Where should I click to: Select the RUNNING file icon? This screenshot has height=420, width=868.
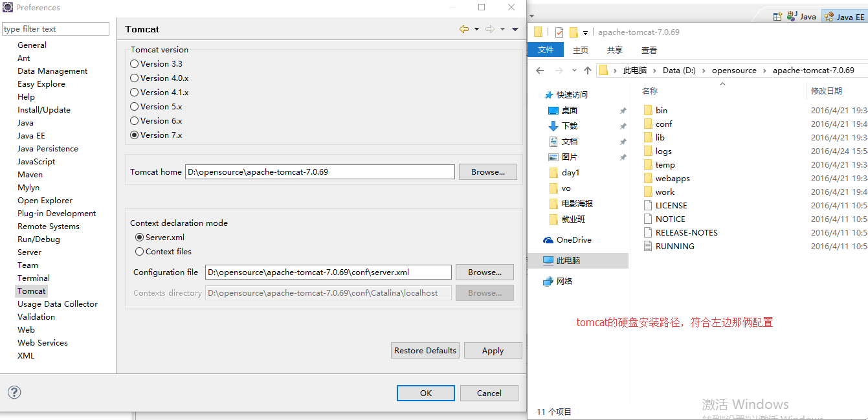click(648, 247)
